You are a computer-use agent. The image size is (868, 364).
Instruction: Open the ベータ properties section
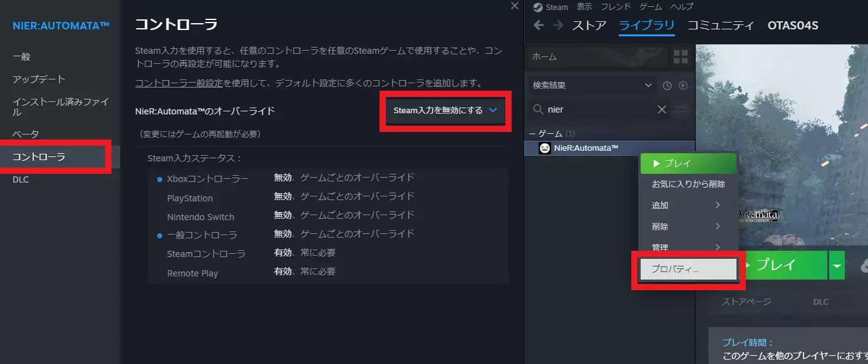click(26, 134)
